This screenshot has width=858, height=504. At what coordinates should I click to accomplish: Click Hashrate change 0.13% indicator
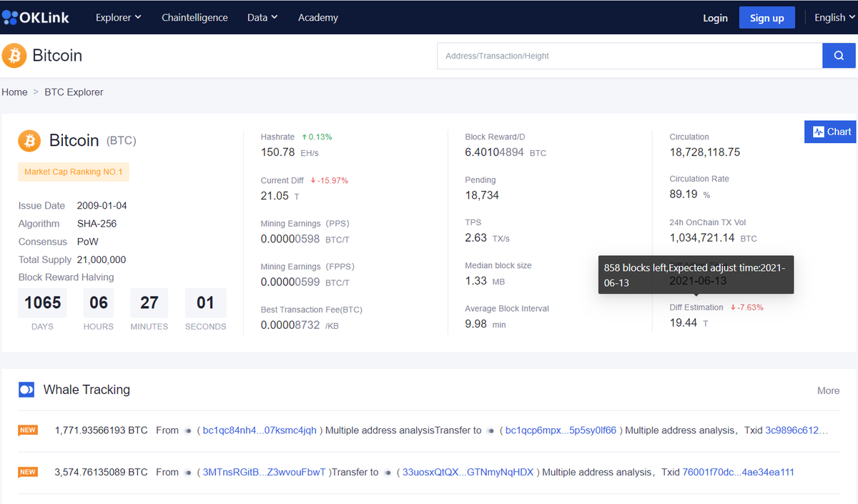pos(317,137)
